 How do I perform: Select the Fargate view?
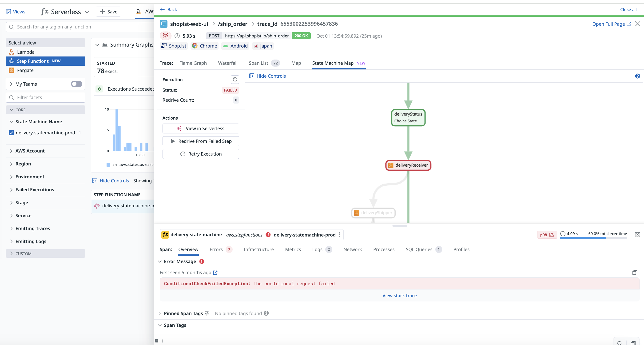(x=45, y=70)
